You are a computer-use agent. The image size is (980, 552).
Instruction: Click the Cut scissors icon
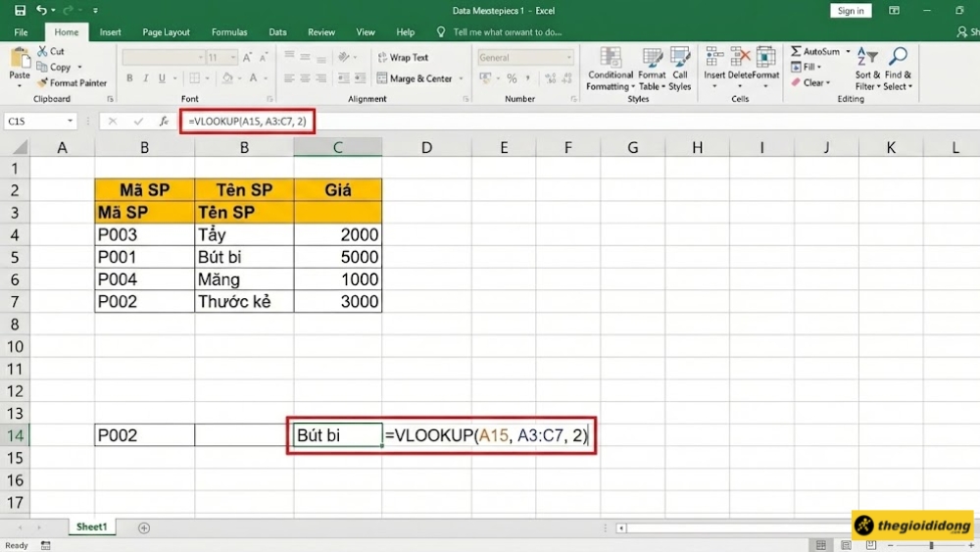[x=42, y=51]
